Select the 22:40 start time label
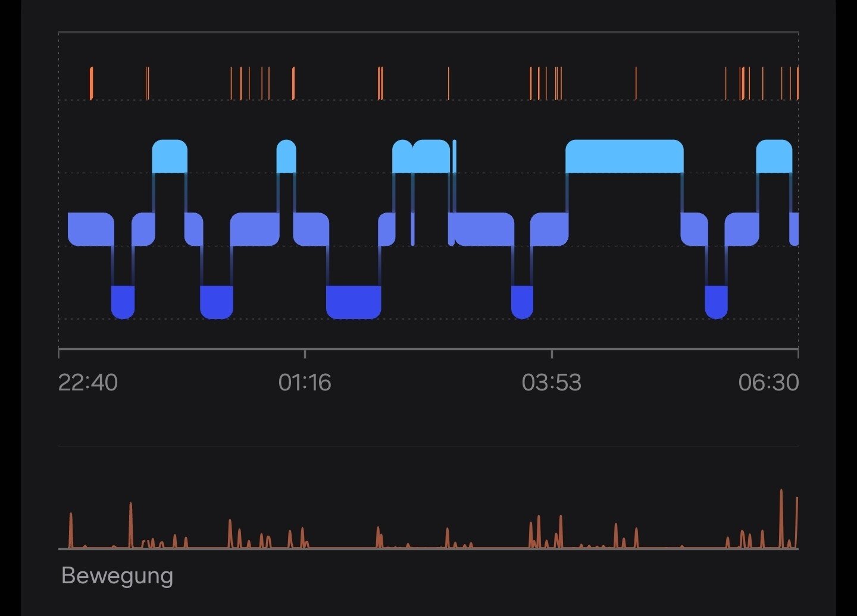This screenshot has width=857, height=616. pos(88,382)
